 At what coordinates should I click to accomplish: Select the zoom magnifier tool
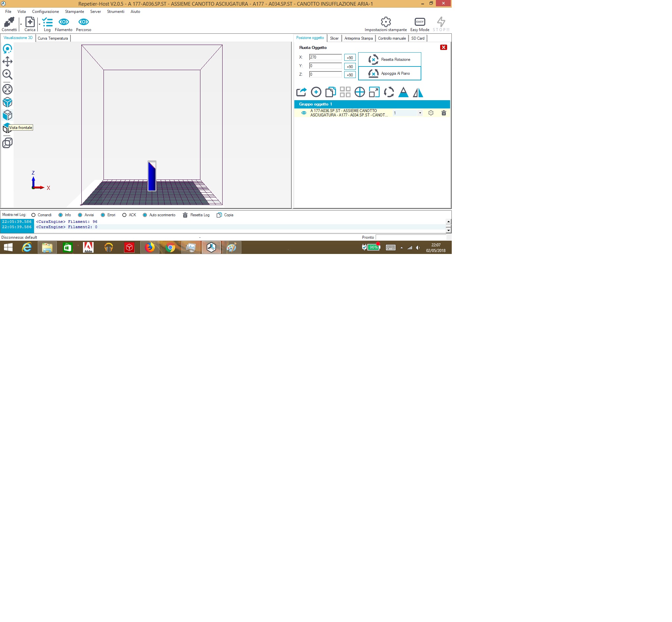tap(7, 74)
